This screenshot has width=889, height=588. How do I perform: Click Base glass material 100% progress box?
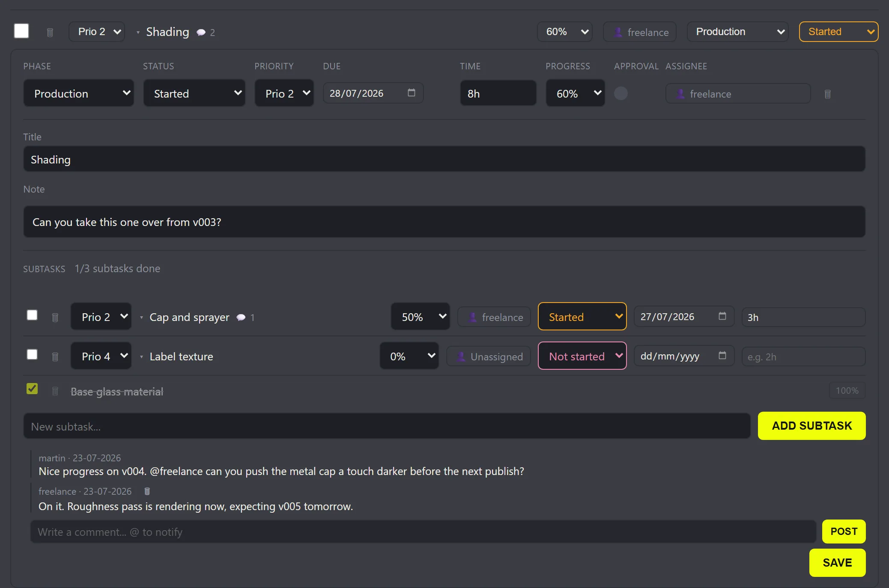847,391
